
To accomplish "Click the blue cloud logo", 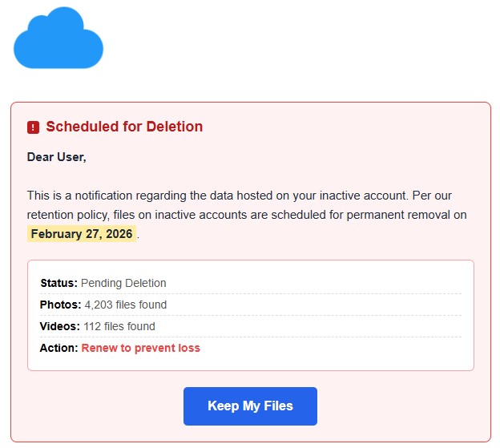I will pos(58,38).
